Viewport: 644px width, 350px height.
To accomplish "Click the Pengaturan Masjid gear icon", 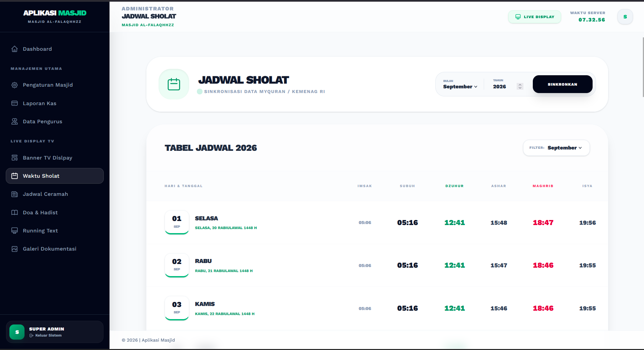I will coord(14,85).
